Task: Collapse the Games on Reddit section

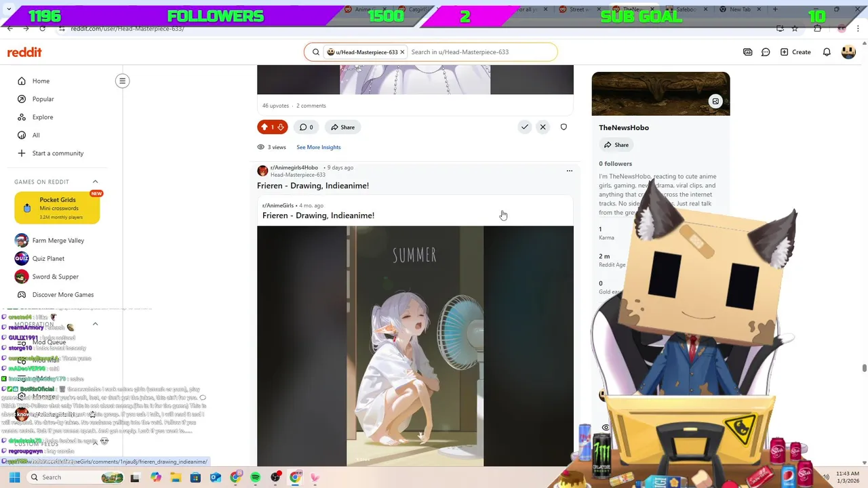Action: coord(95,182)
